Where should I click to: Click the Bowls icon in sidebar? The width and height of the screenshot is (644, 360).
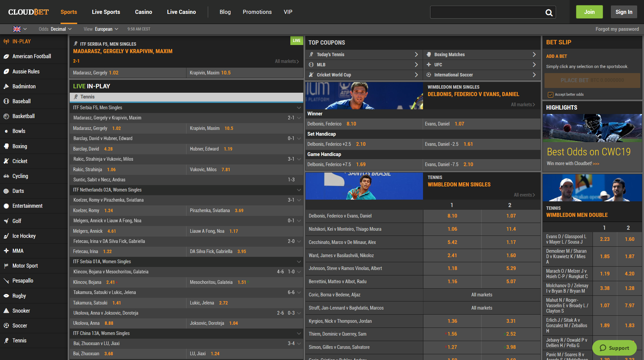(6, 131)
